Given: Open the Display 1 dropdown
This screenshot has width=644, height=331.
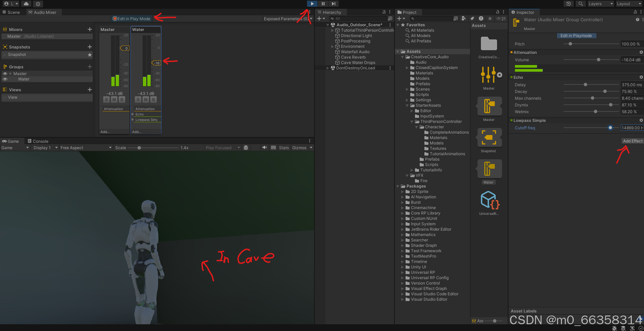Looking at the screenshot, I should coord(46,148).
